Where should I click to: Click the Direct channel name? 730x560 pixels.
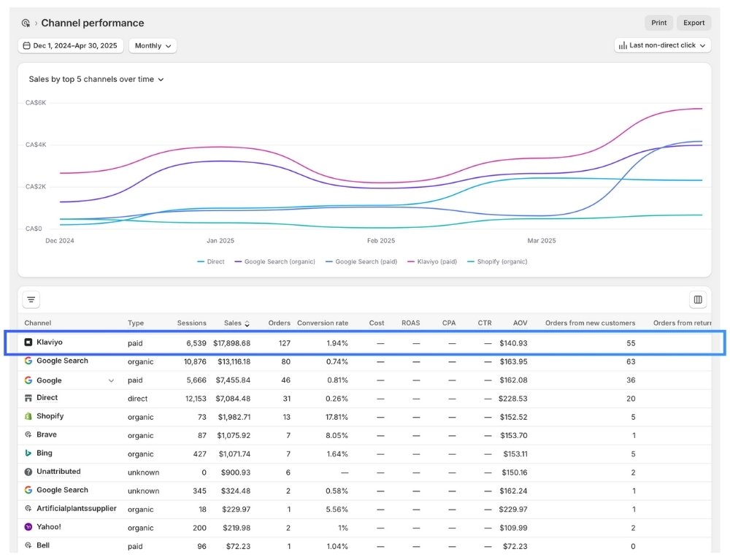pyautogui.click(x=47, y=398)
